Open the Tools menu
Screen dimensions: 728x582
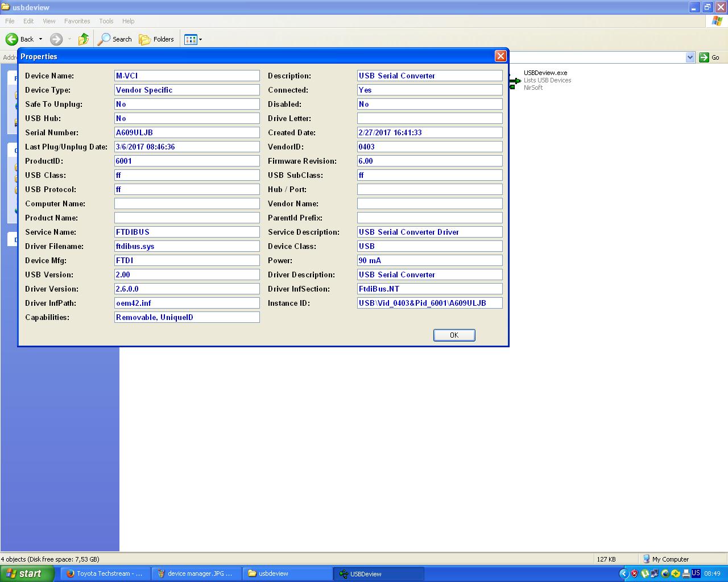(x=106, y=21)
